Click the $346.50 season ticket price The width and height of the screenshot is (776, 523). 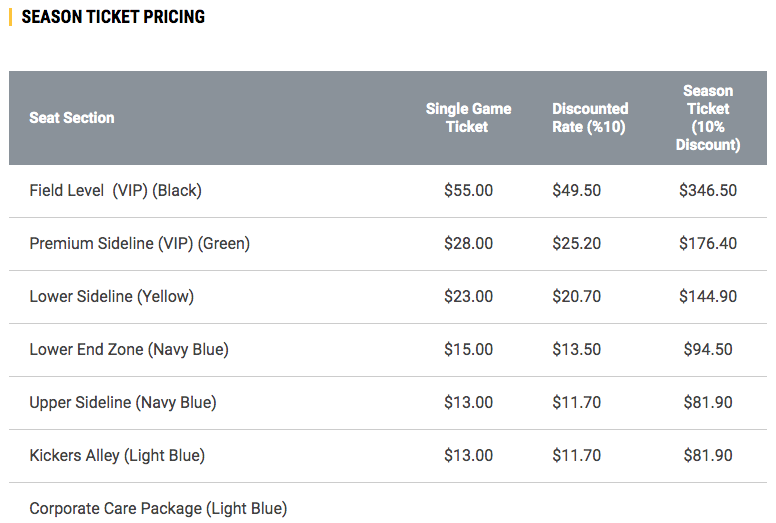coord(708,190)
